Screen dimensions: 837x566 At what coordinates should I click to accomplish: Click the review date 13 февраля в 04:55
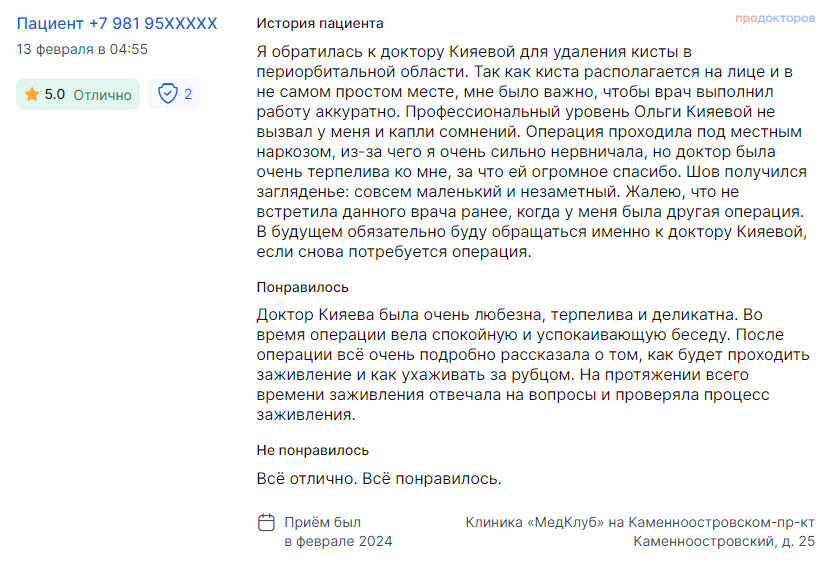coord(82,49)
